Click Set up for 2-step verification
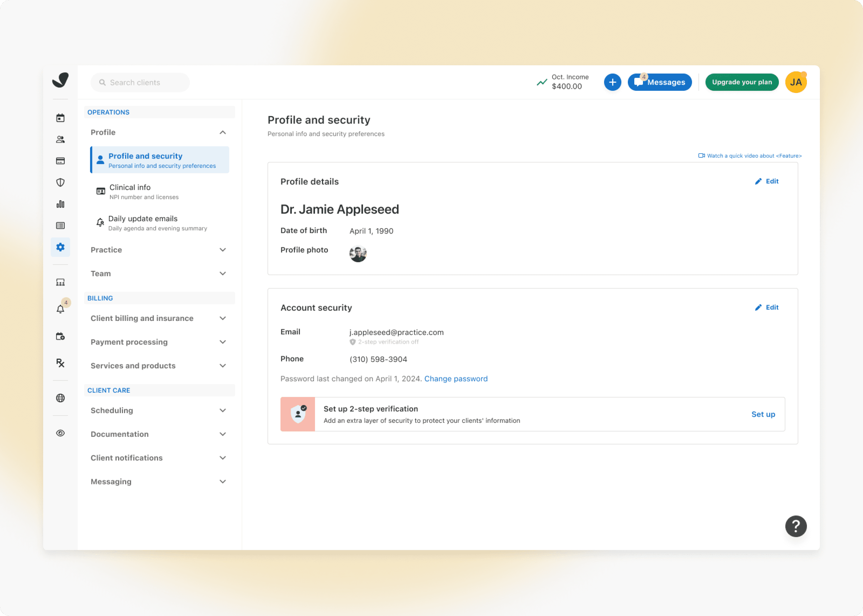 [x=763, y=414]
